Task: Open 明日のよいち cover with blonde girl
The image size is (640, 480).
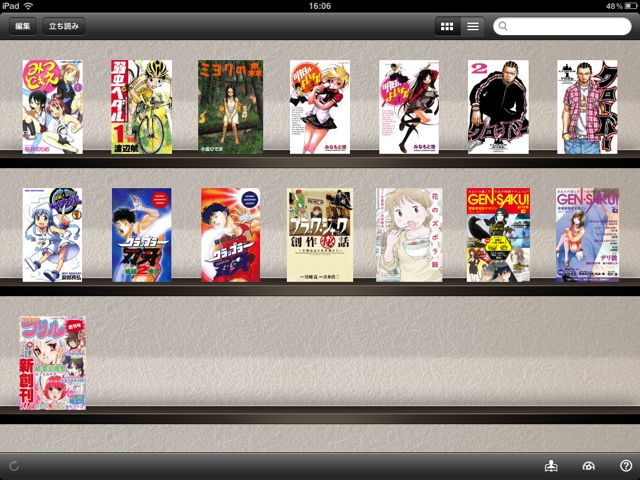Action: click(x=320, y=107)
